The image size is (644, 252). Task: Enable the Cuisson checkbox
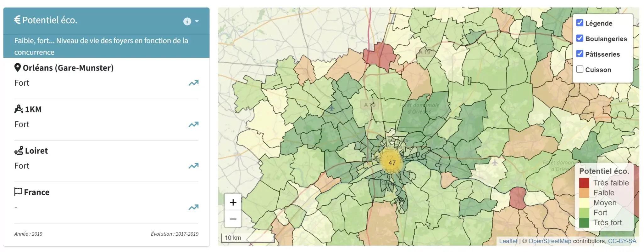point(580,69)
